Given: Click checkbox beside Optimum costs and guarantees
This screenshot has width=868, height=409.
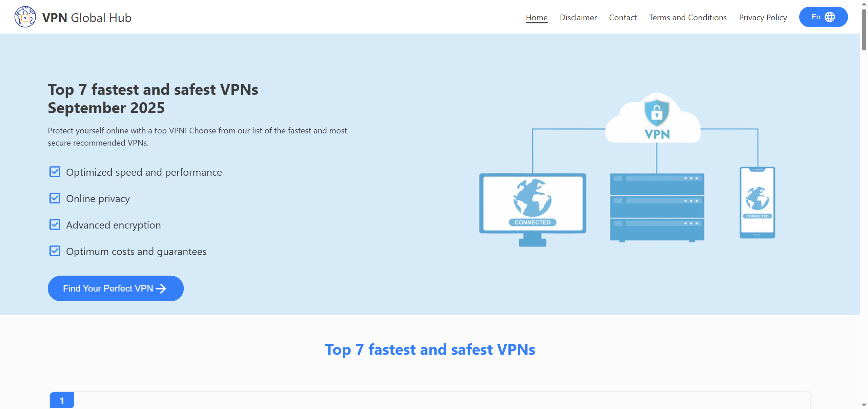Looking at the screenshot, I should coord(55,251).
